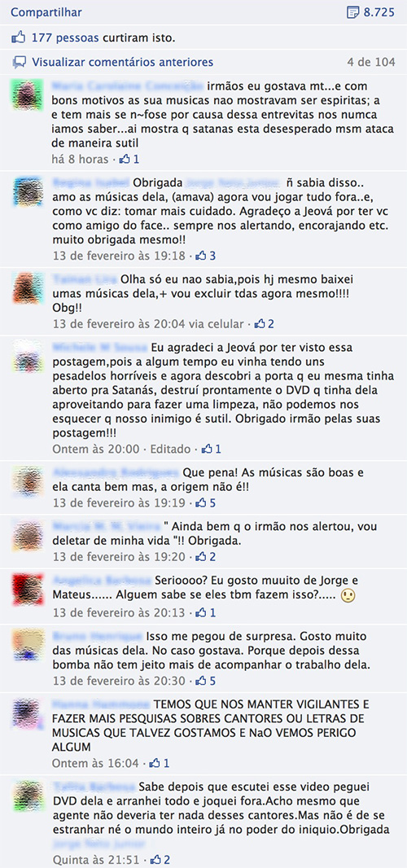Open avatar of the Jorge e Mateus commenter
The image size is (407, 868).
pyautogui.click(x=28, y=590)
